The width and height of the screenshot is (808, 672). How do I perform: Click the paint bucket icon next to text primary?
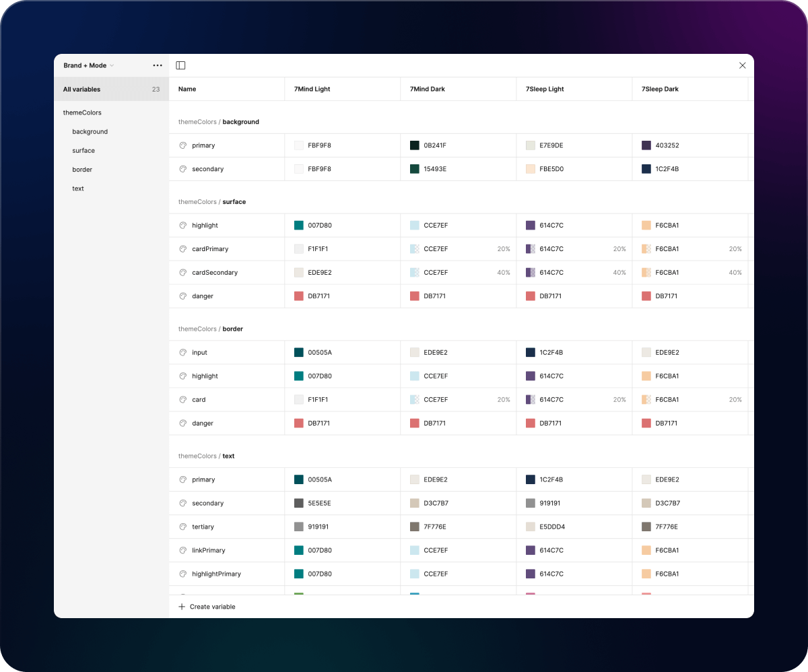(182, 479)
